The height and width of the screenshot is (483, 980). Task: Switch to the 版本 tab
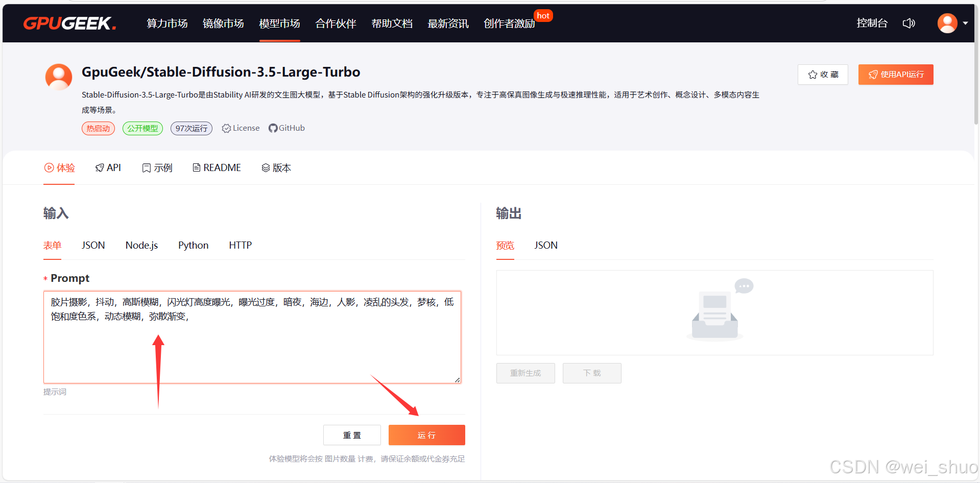coord(276,167)
